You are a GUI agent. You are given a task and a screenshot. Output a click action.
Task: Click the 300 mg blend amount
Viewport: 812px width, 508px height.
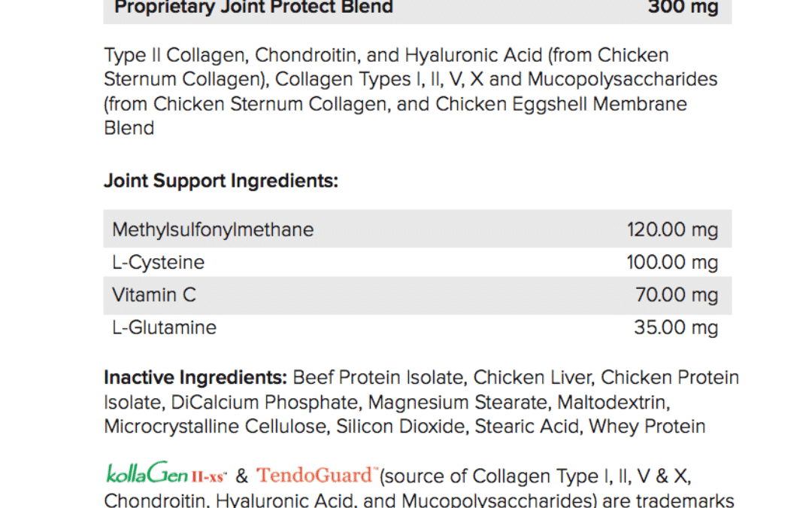click(683, 8)
